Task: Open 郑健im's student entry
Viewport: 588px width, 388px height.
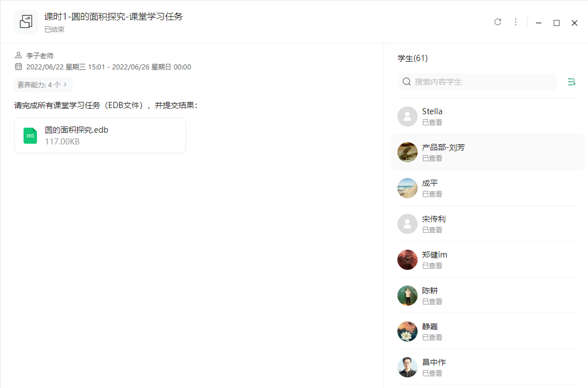Action: (x=488, y=260)
